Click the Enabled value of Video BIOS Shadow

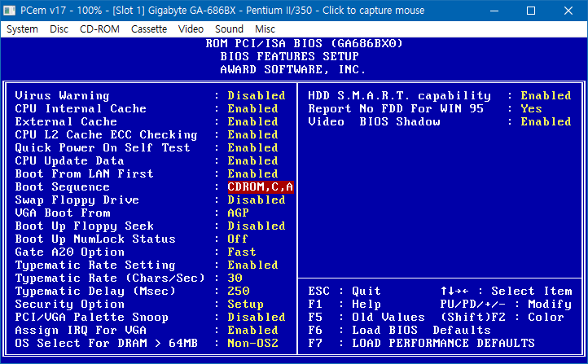coord(546,121)
